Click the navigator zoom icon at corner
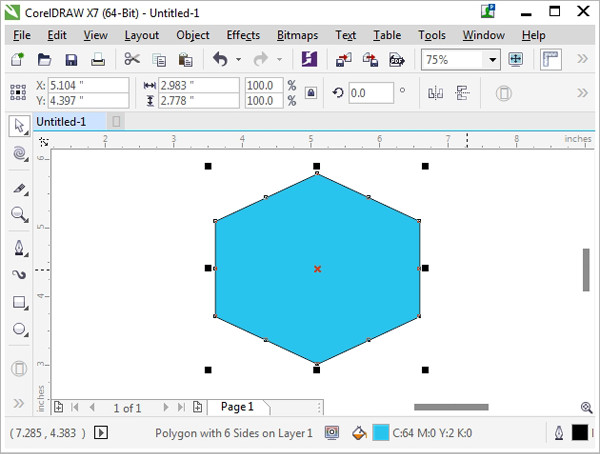600x454 pixels. [x=586, y=407]
